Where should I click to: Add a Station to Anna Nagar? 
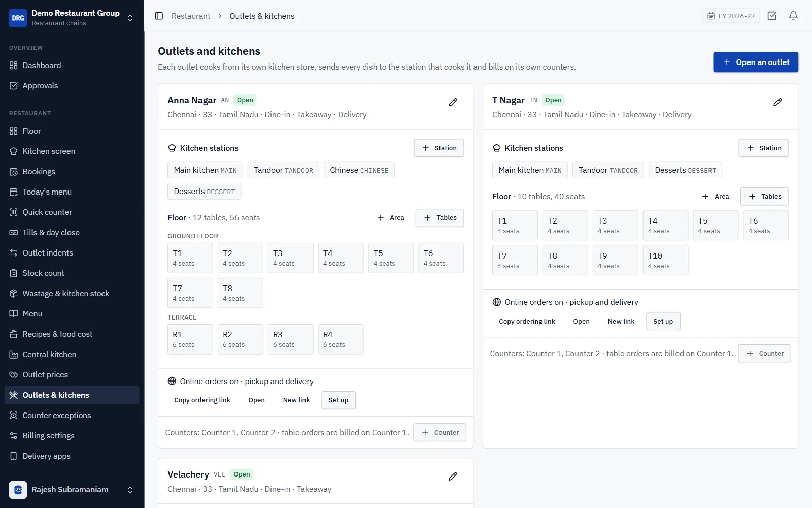[439, 148]
